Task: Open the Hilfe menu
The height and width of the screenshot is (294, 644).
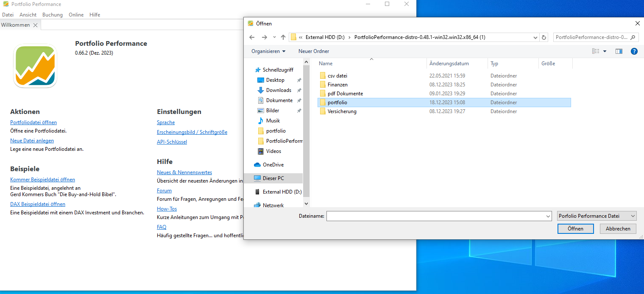Action: tap(95, 15)
